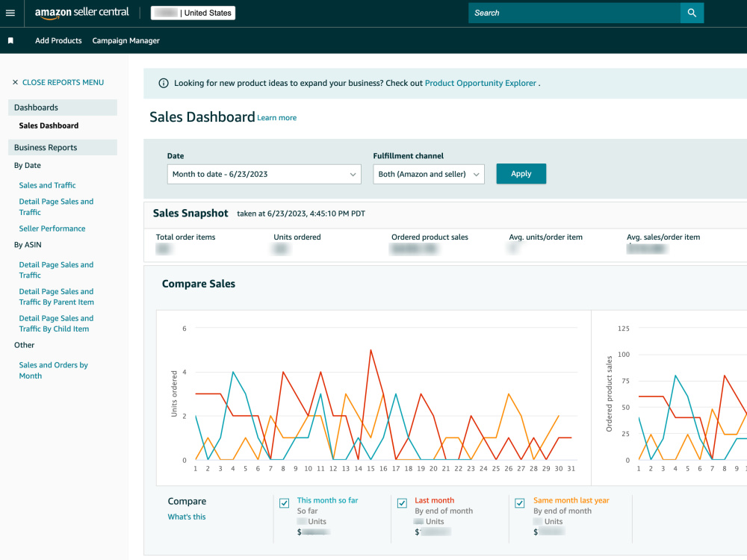Click the Sales Snapshot heading

190,214
